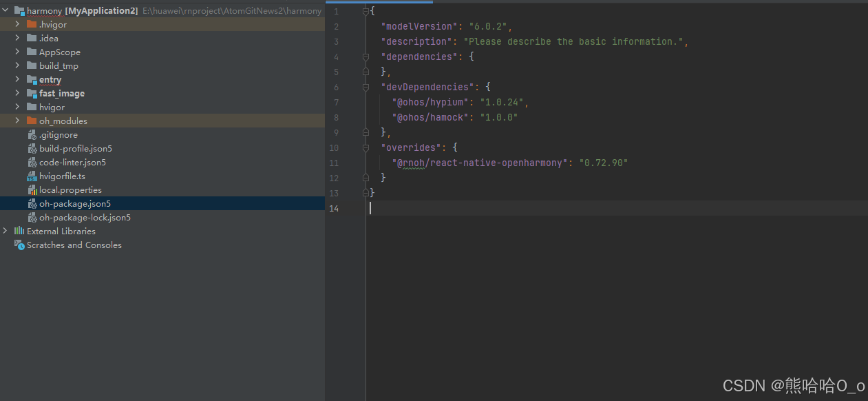Viewport: 868px width, 401px height.
Task: Expand the AppScope folder arrow
Action: pyautogui.click(x=18, y=52)
